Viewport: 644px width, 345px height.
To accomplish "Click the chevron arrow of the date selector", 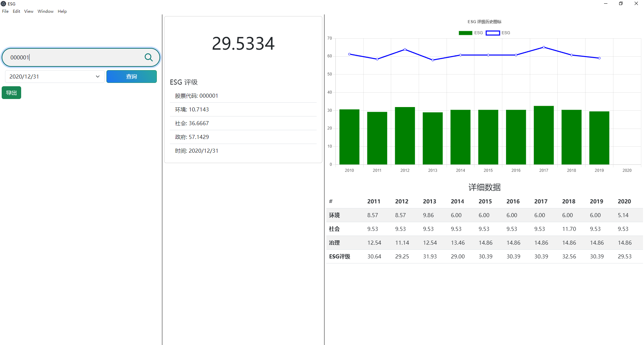I will pyautogui.click(x=97, y=77).
